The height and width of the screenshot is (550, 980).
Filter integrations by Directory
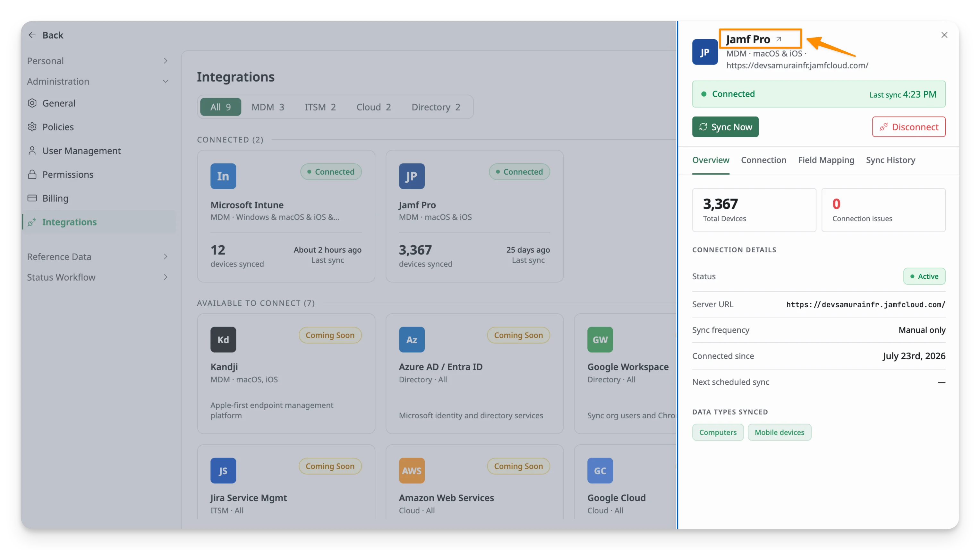click(x=436, y=107)
